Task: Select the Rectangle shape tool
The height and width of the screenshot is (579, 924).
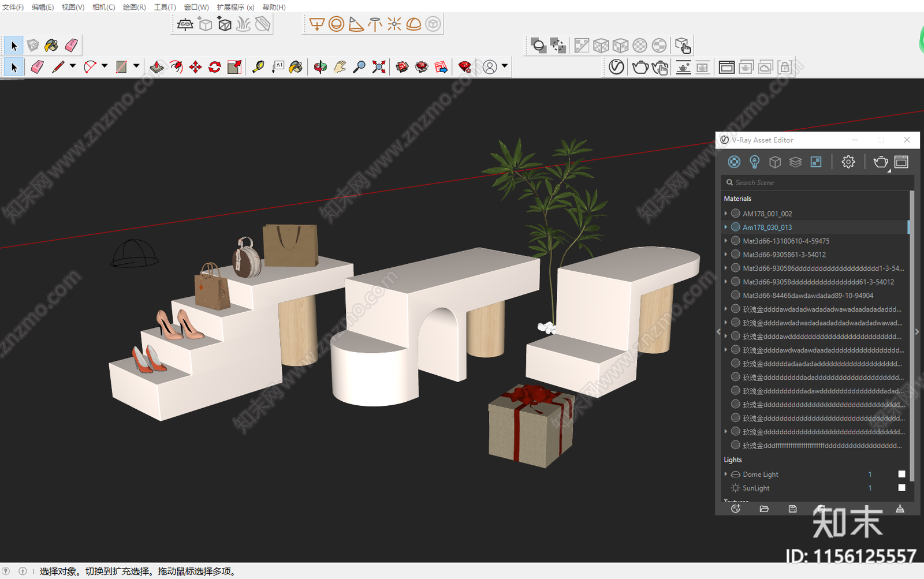Action: pos(121,67)
